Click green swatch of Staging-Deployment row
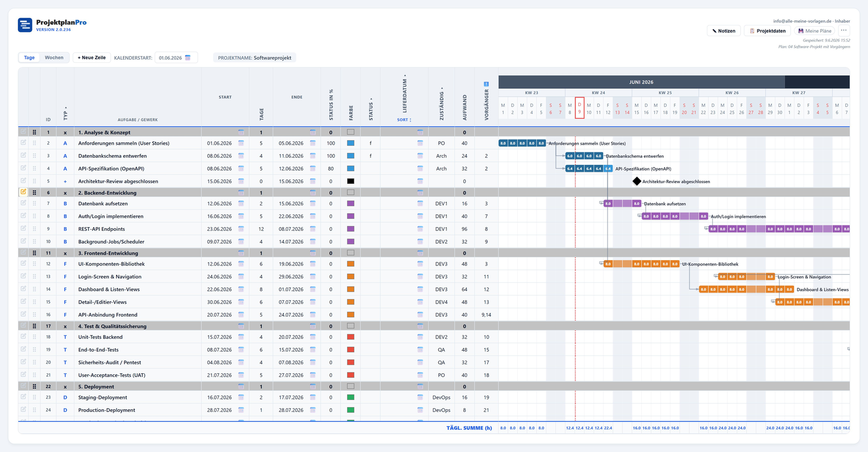 click(x=350, y=397)
